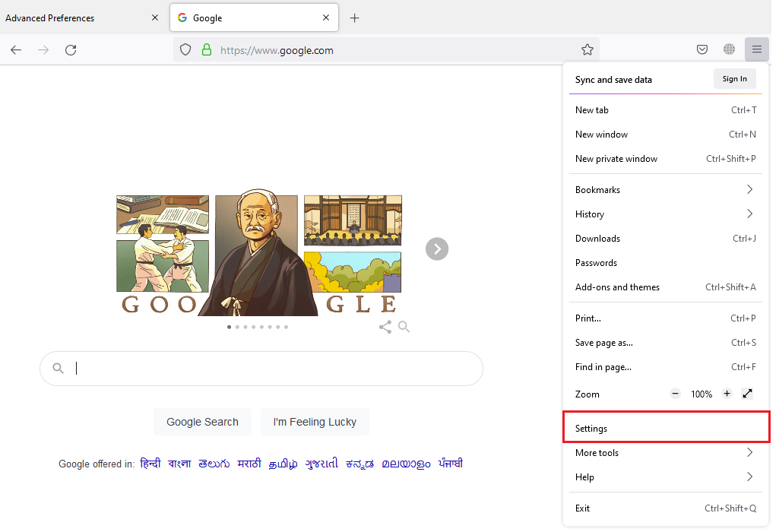The height and width of the screenshot is (532, 779).
Task: Open Settings from the menu
Action: (666, 428)
